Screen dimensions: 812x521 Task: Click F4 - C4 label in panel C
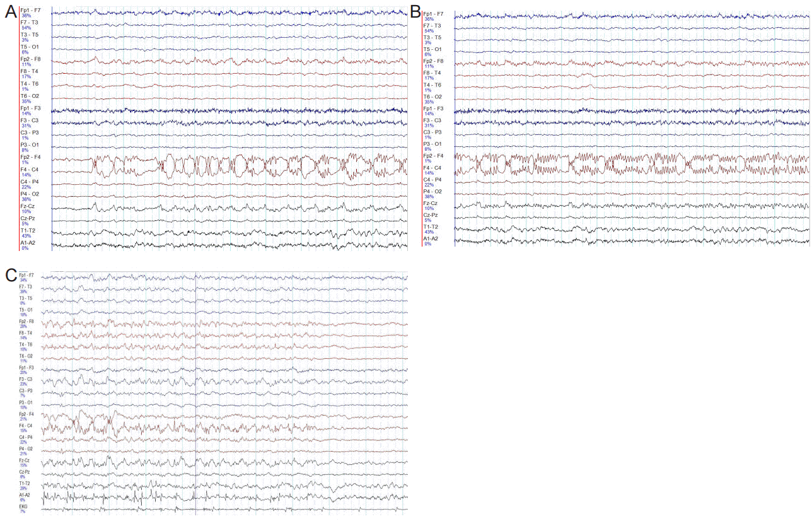[26, 426]
